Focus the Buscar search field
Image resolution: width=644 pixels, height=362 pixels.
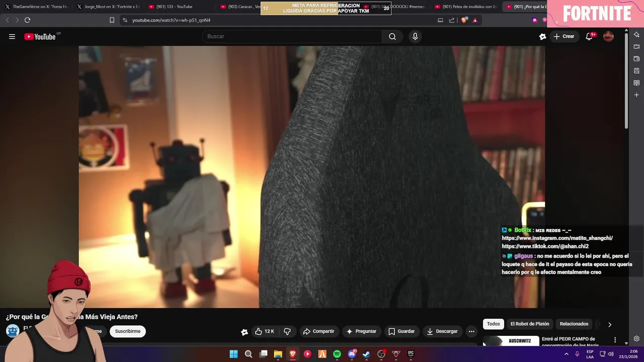coord(292,36)
